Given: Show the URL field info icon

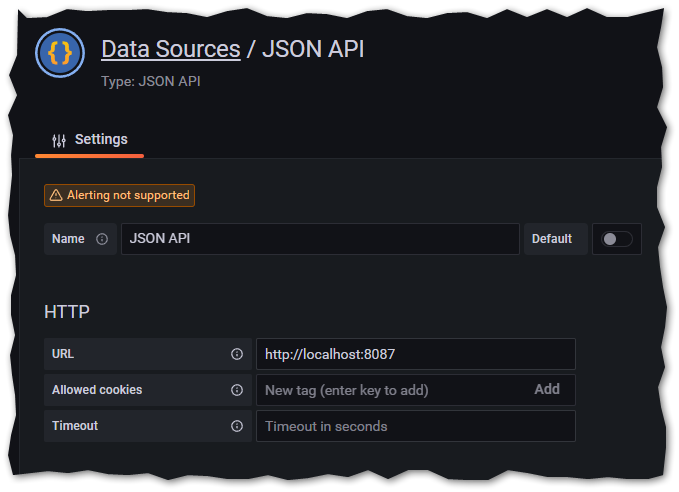Looking at the screenshot, I should click(x=237, y=354).
